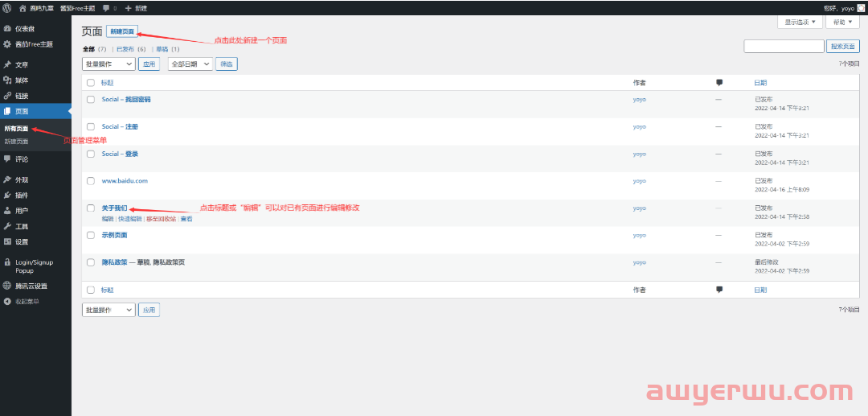Screen dimensions: 868x416
Task: Click author yoyo in Social – 注册 row
Action: click(640, 127)
